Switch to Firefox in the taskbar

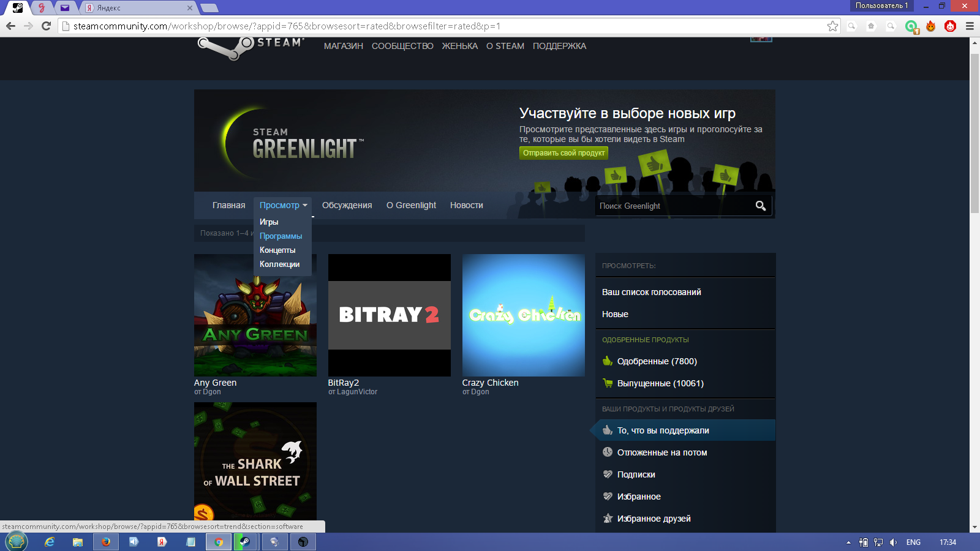click(106, 542)
